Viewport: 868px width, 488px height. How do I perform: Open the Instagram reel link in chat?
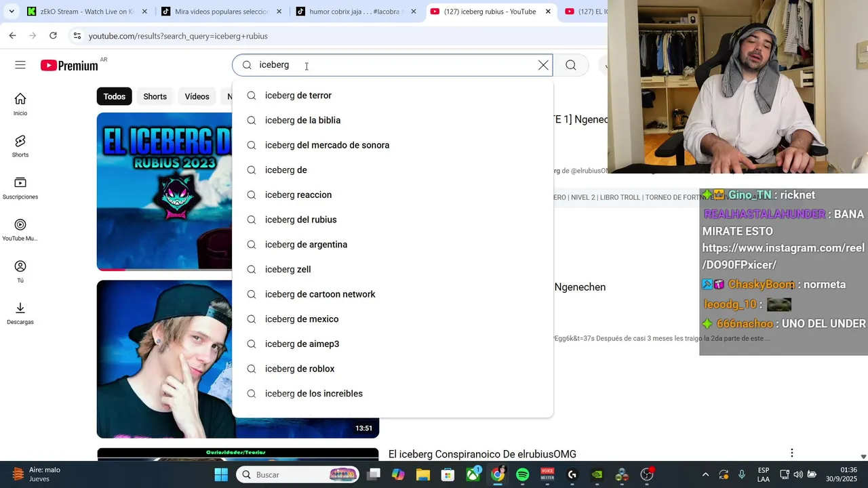point(783,256)
